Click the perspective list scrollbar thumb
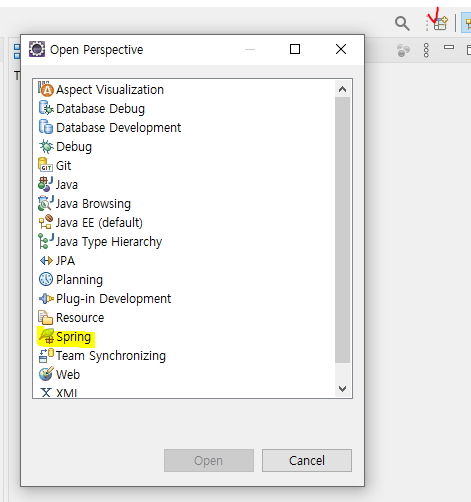471x502 pixels. click(x=342, y=230)
